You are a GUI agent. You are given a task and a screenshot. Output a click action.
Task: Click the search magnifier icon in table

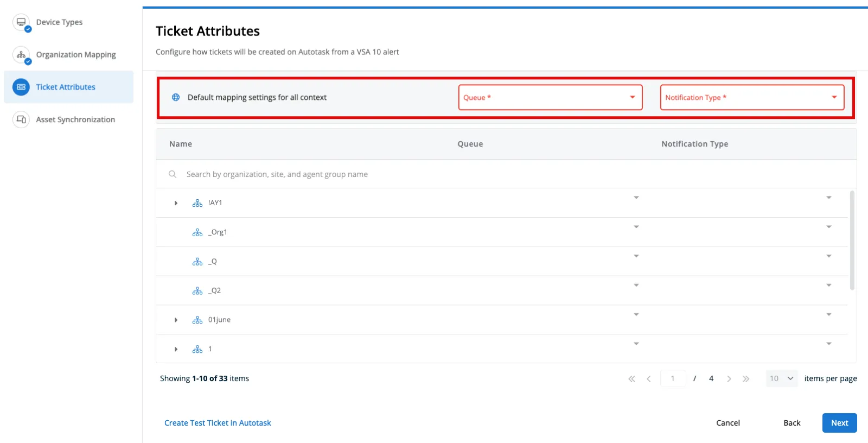pyautogui.click(x=173, y=174)
